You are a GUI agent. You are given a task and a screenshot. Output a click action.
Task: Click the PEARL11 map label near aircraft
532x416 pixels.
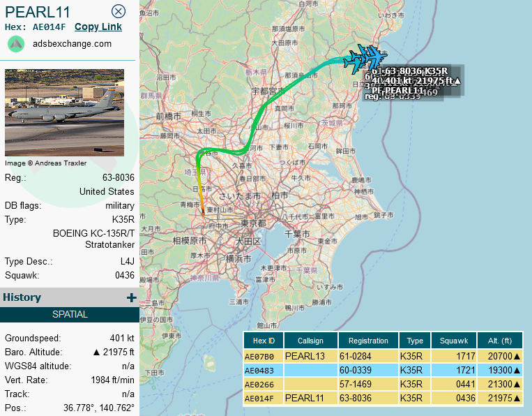click(404, 90)
